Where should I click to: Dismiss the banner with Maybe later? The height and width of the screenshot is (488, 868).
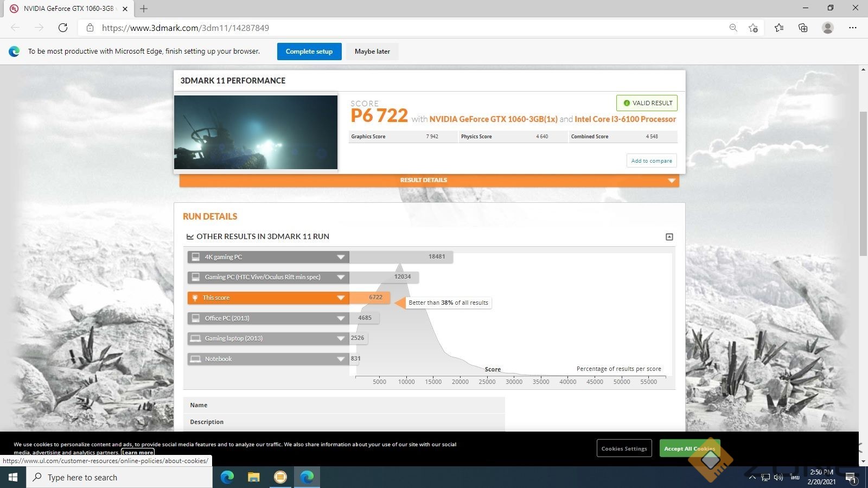[x=372, y=52]
